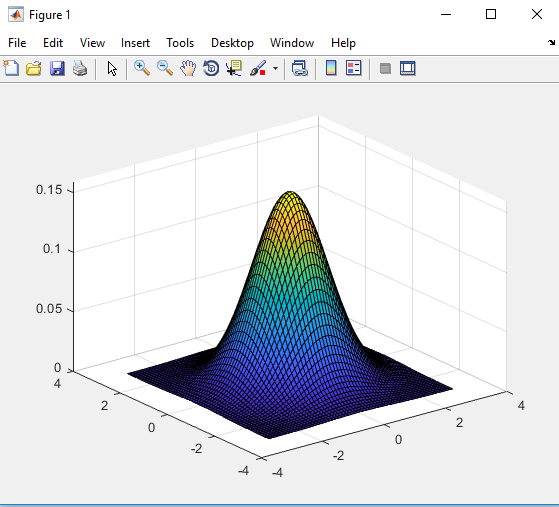Enable the Rotate 3D tool
Viewport: 559px width, 507px height.
coord(211,68)
